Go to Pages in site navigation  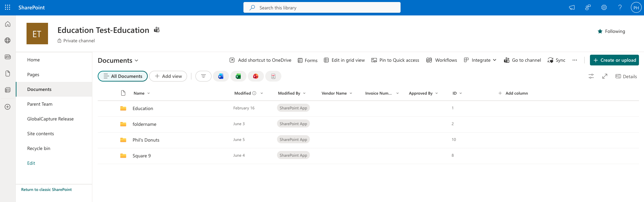pyautogui.click(x=54, y=74)
